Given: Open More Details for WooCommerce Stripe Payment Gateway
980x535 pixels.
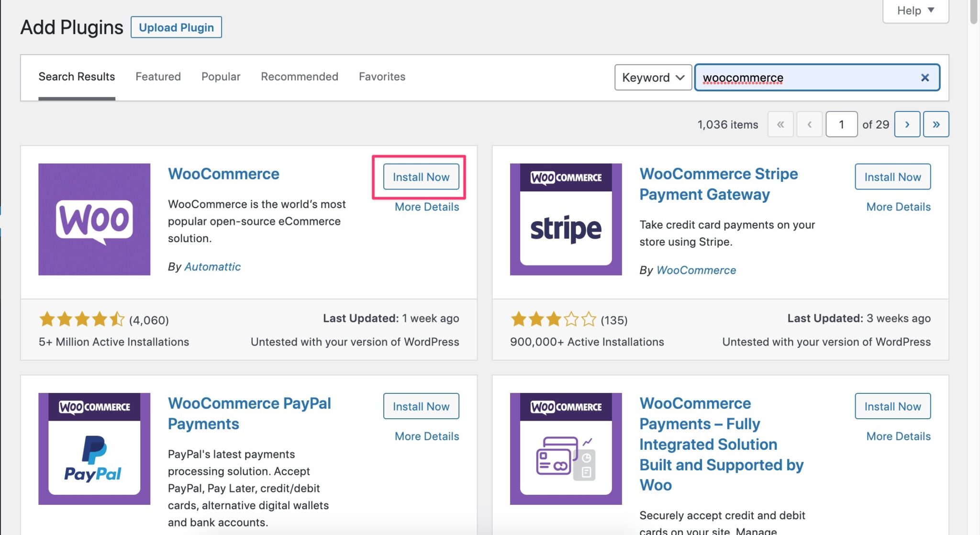Looking at the screenshot, I should [898, 207].
